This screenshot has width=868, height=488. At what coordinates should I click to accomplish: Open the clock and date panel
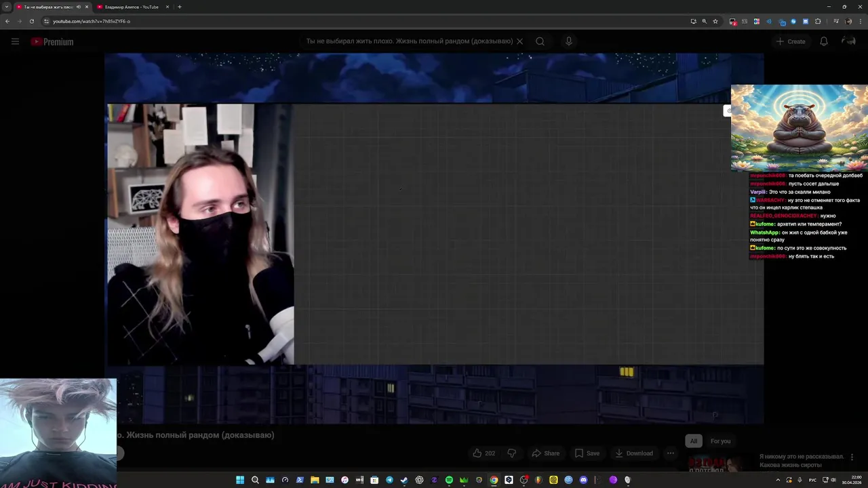click(x=851, y=480)
